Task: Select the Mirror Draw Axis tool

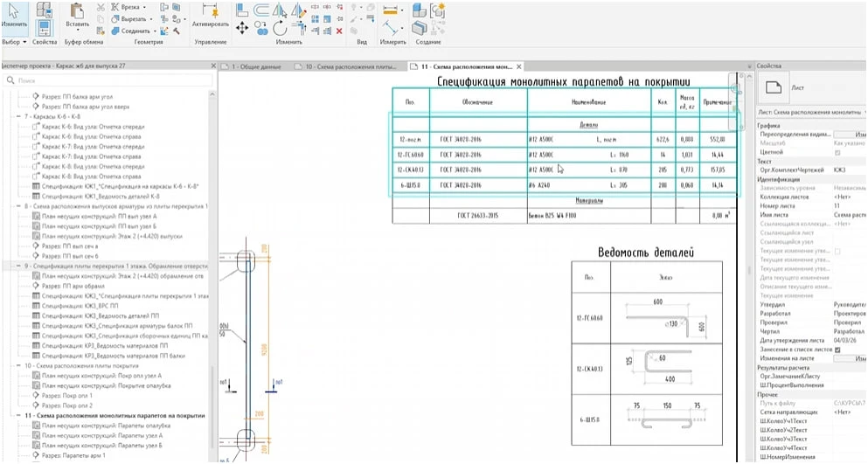Action: click(x=298, y=10)
